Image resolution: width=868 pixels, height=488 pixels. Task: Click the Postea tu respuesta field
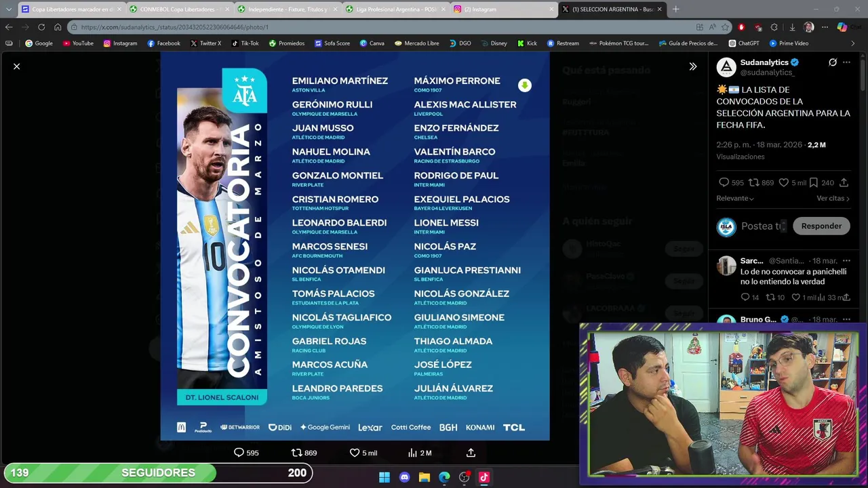coord(765,226)
